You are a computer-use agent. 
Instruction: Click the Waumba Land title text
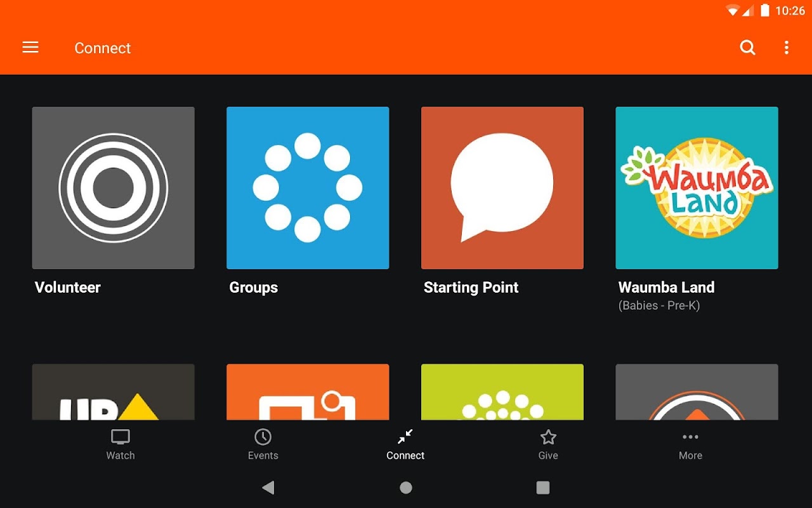pyautogui.click(x=667, y=288)
